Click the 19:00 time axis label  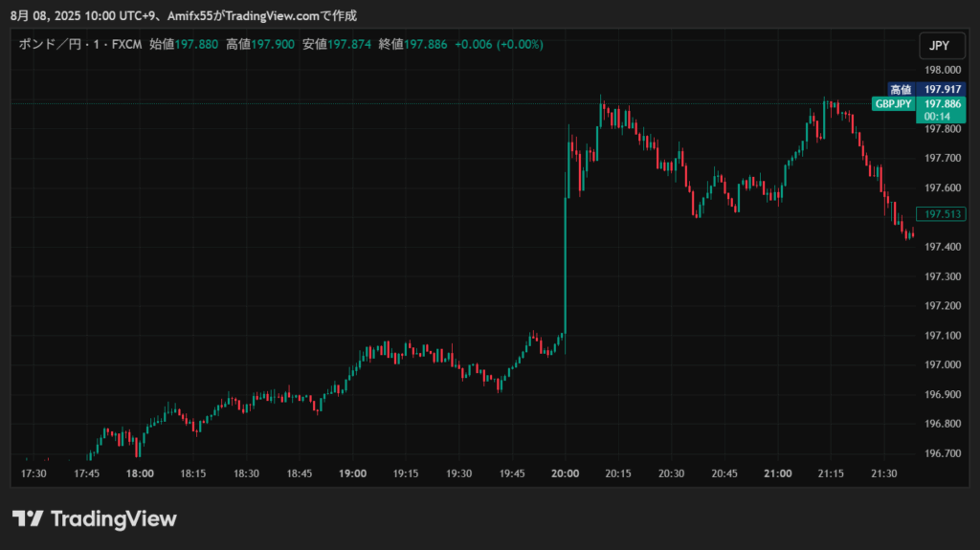click(x=352, y=473)
